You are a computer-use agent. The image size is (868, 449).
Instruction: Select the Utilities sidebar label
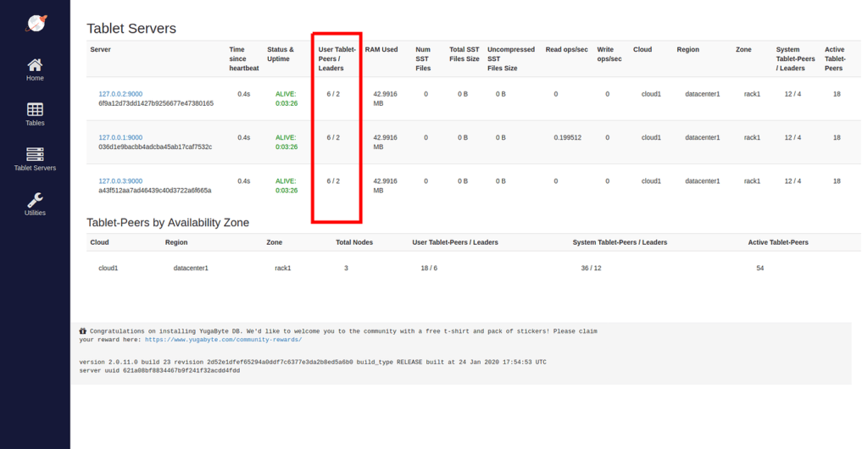pos(35,213)
